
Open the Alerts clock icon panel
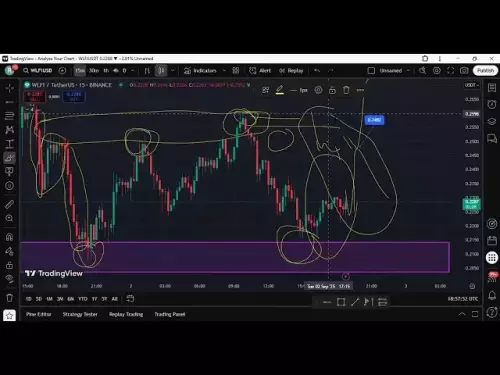pyautogui.click(x=492, y=104)
